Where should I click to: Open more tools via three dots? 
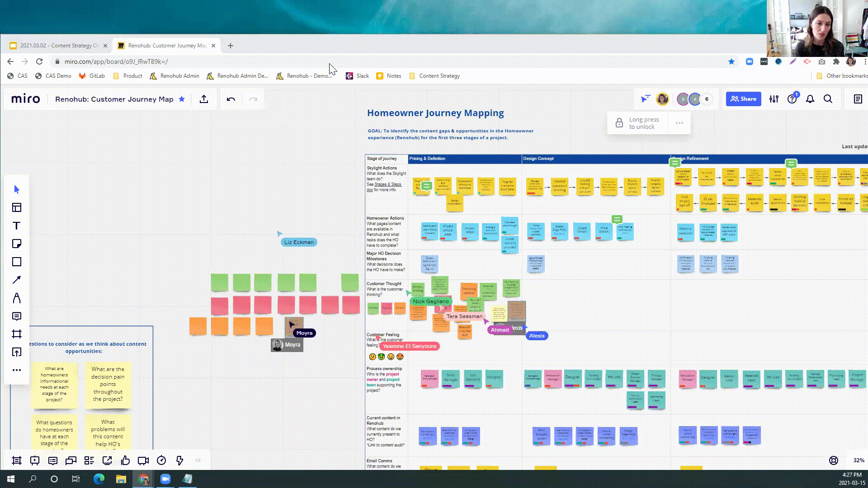tap(17, 370)
